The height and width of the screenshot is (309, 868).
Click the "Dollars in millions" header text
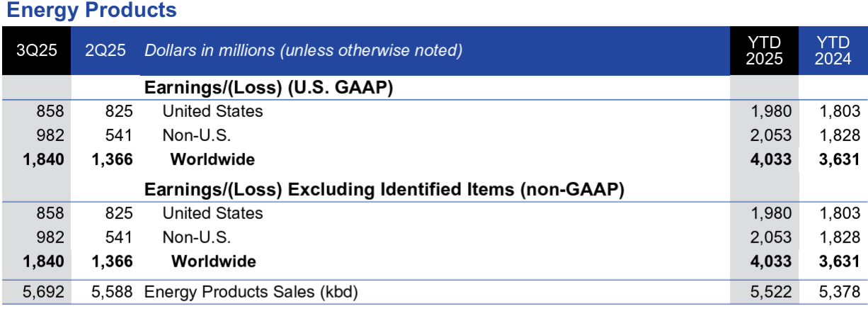click(303, 51)
